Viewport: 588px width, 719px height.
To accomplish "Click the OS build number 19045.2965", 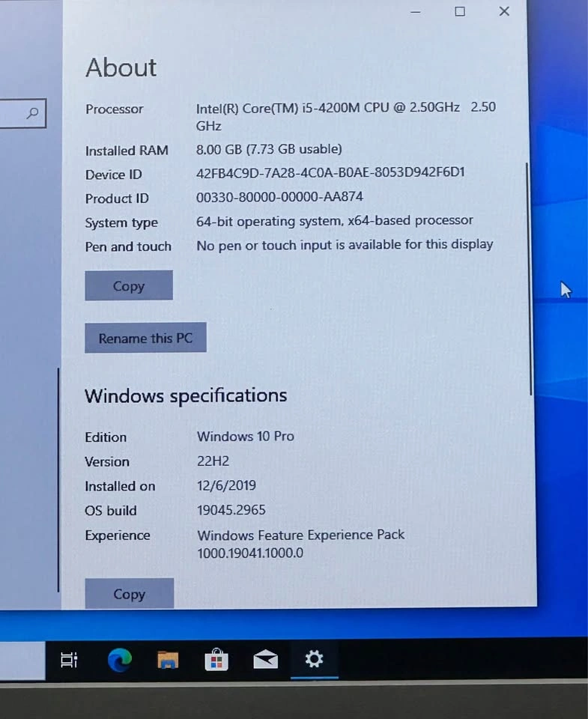I will tap(231, 510).
